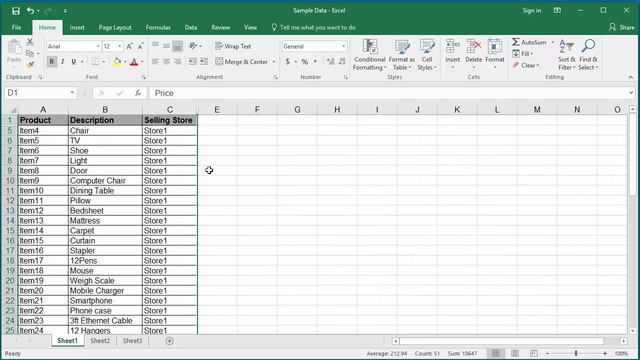Apply the yellow fill color
This screenshot has height=360, width=640.
(117, 62)
